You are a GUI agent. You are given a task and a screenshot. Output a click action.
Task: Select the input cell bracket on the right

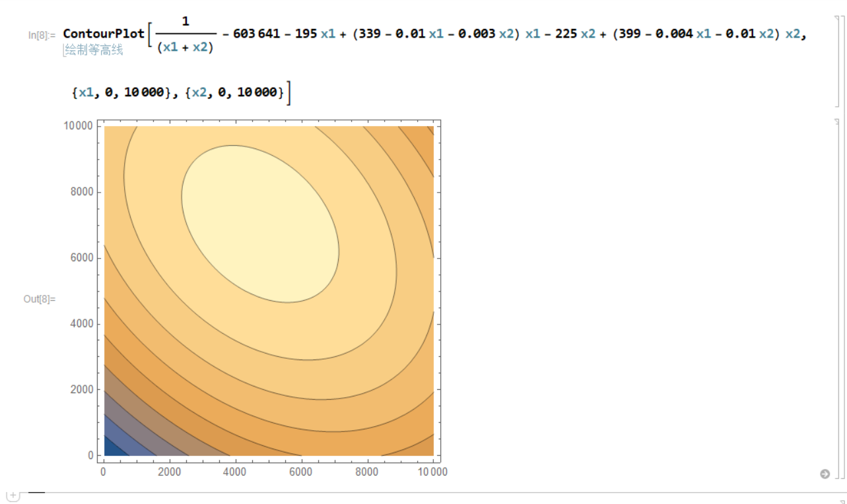pyautogui.click(x=837, y=56)
